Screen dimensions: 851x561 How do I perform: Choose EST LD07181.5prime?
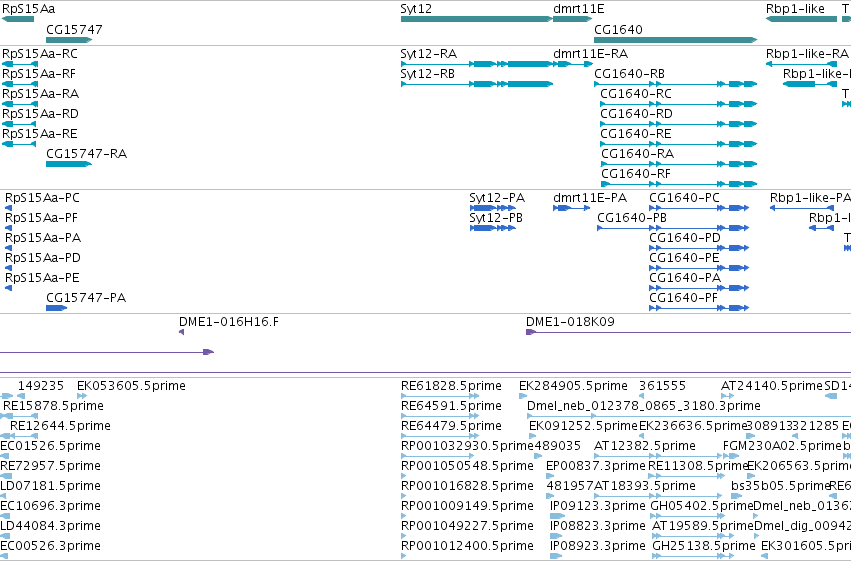pyautogui.click(x=50, y=487)
